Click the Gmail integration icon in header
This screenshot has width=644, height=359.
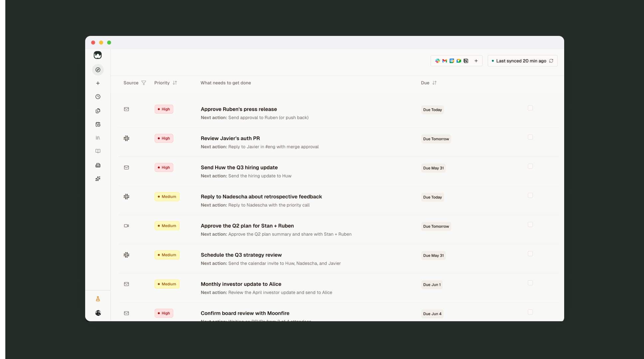(445, 61)
